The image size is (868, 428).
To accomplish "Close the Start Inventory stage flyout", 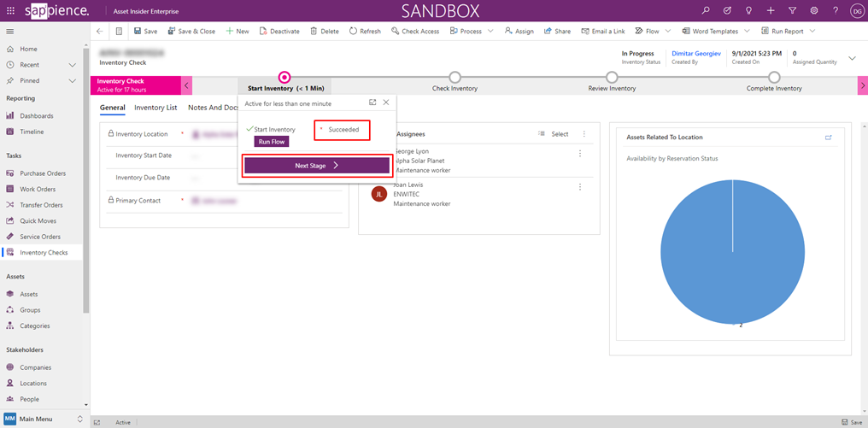I will 386,103.
